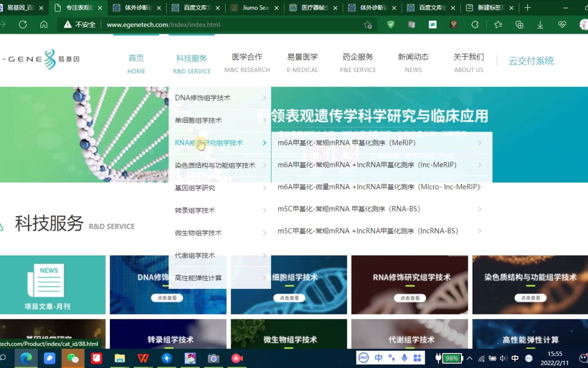Expand the 转录组学技术 submenu arrow
Image resolution: width=588 pixels, height=368 pixels.
click(x=264, y=210)
